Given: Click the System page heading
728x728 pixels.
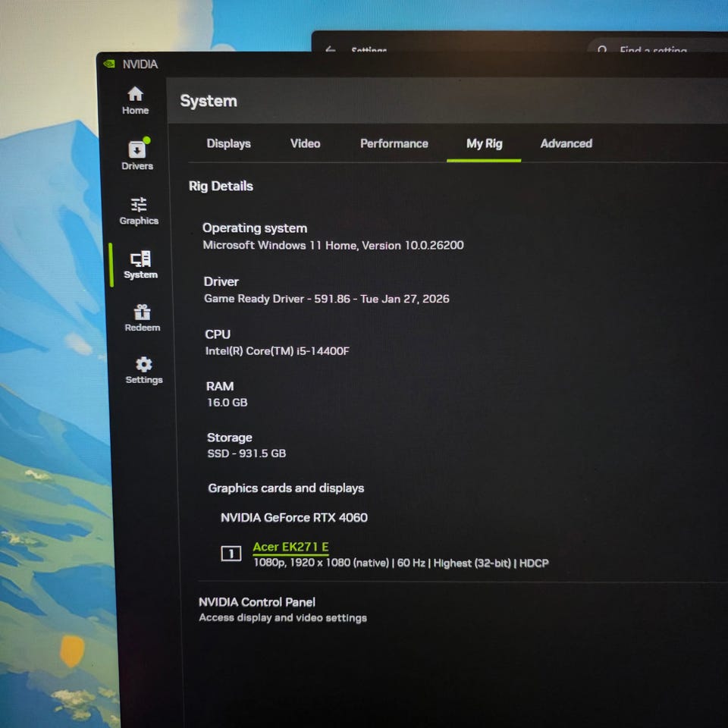Looking at the screenshot, I should tap(209, 101).
